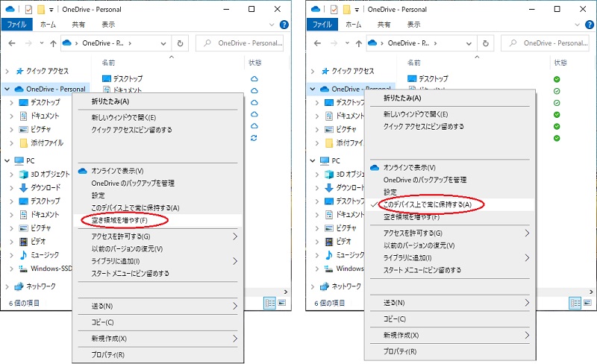Screen dimensions: 597x364
Task: Choose プロパティ in right context menu
Action: [400, 351]
